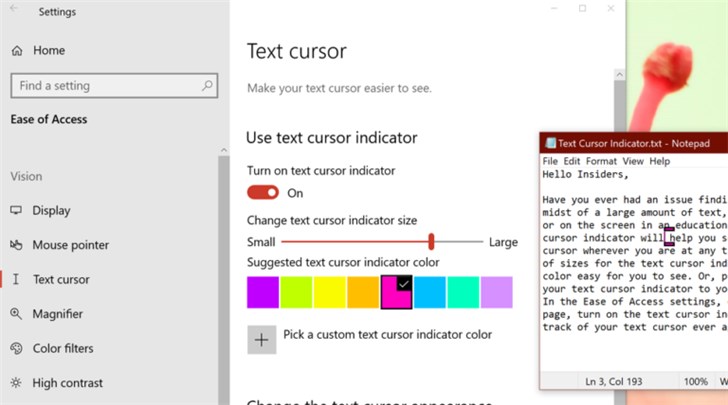Viewport: 728px width, 405px height.
Task: Open the Notepad View menu
Action: [633, 161]
